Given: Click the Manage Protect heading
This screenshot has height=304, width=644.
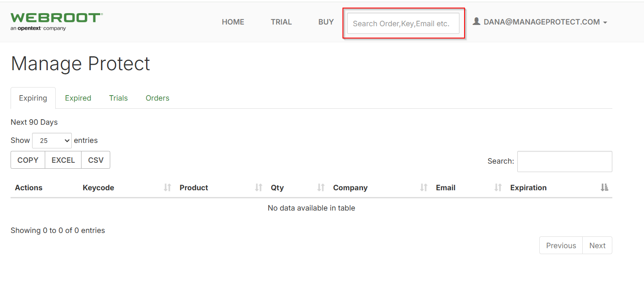Looking at the screenshot, I should pyautogui.click(x=80, y=64).
